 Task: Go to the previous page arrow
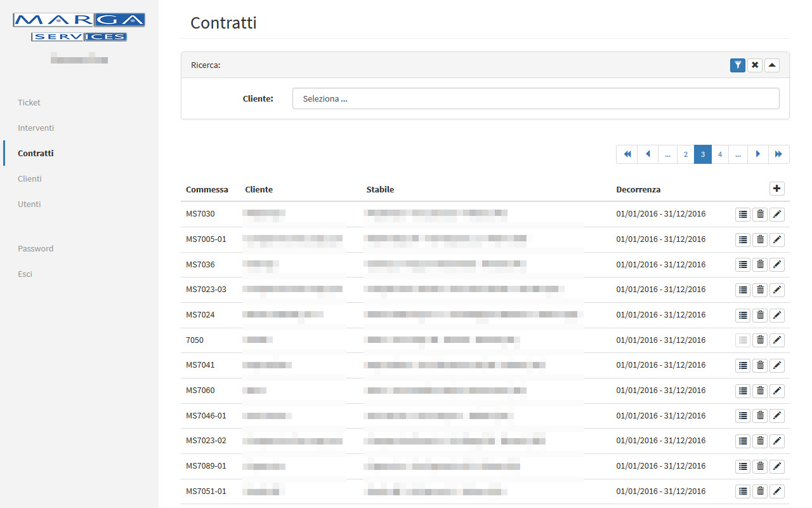[648, 154]
